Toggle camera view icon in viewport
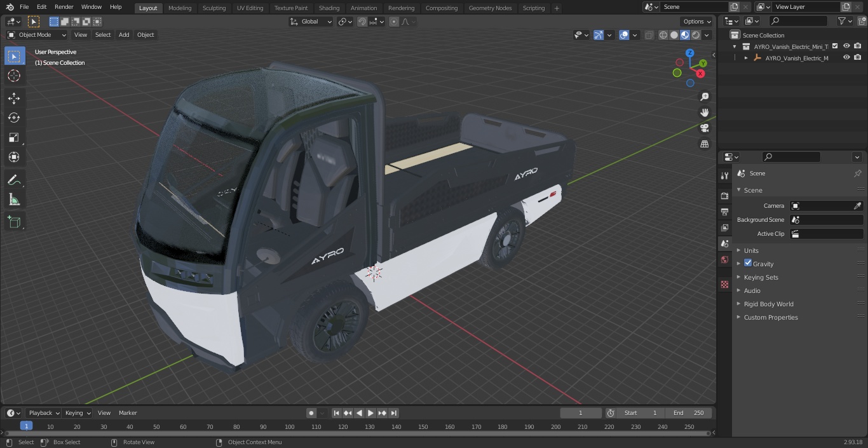 pos(704,128)
